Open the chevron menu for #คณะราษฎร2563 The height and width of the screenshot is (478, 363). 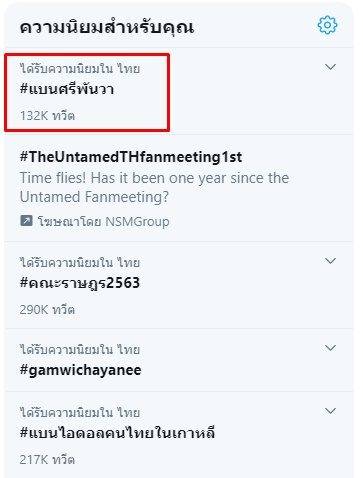[330, 261]
